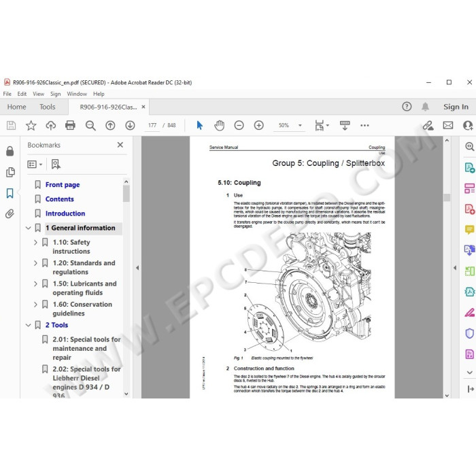Collapse 2 Tools bookmark section

(x=29, y=325)
